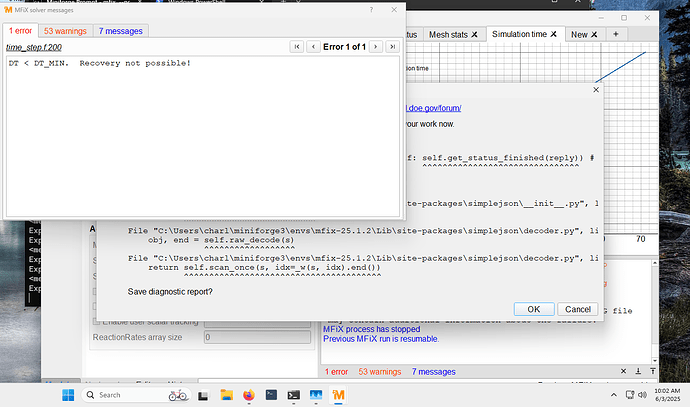Open the terminal app on taskbar
This screenshot has width=690, height=407.
[294, 395]
